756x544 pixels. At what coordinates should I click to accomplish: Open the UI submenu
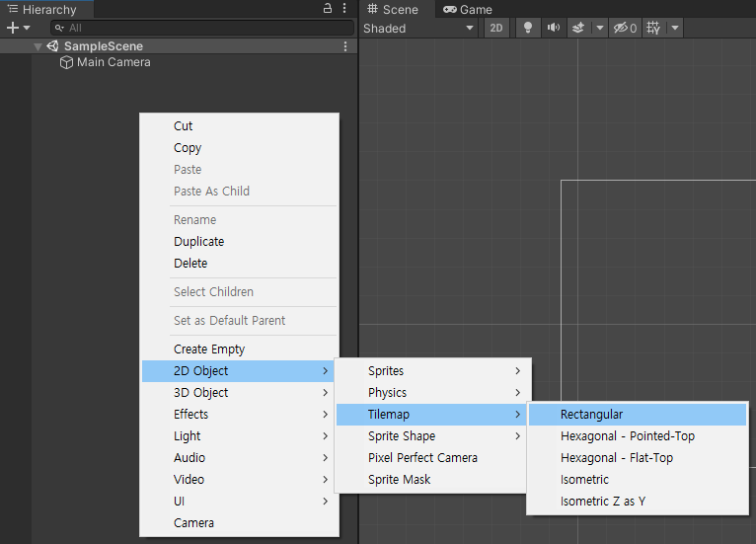(x=239, y=502)
